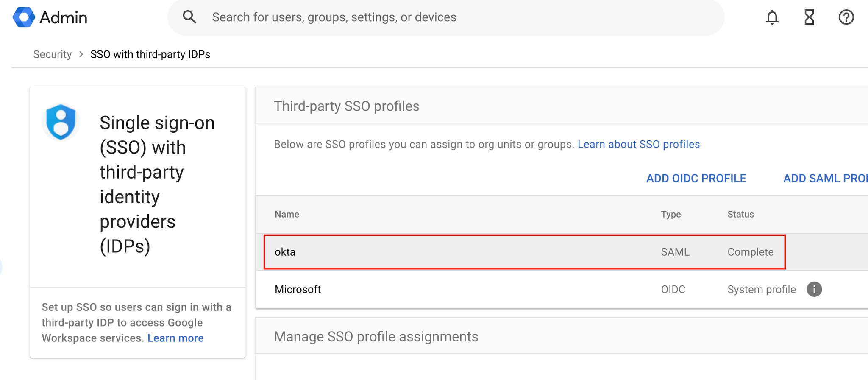Open the help question mark icon

pyautogui.click(x=846, y=17)
